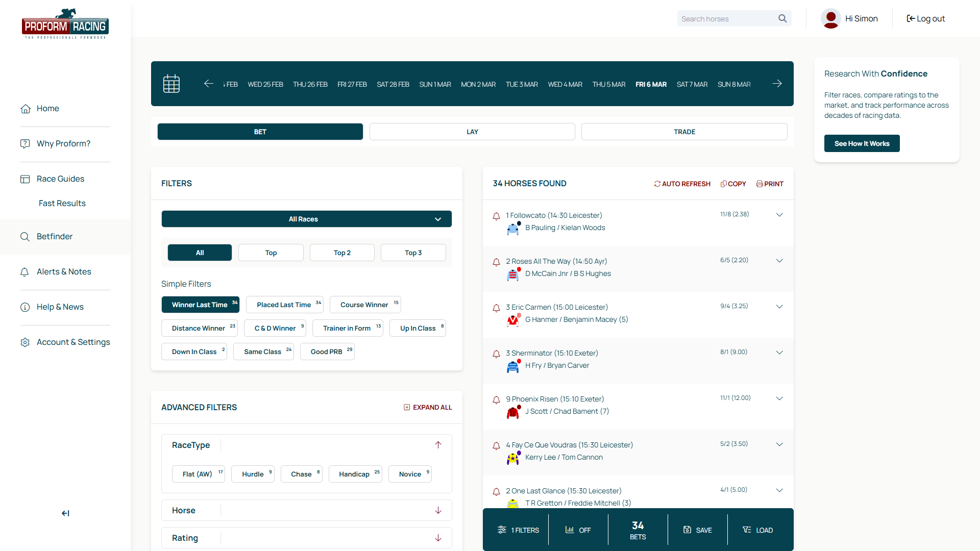Screen dimensions: 980x551
Task: Click the Proform Racing logo
Action: pyautogui.click(x=65, y=24)
